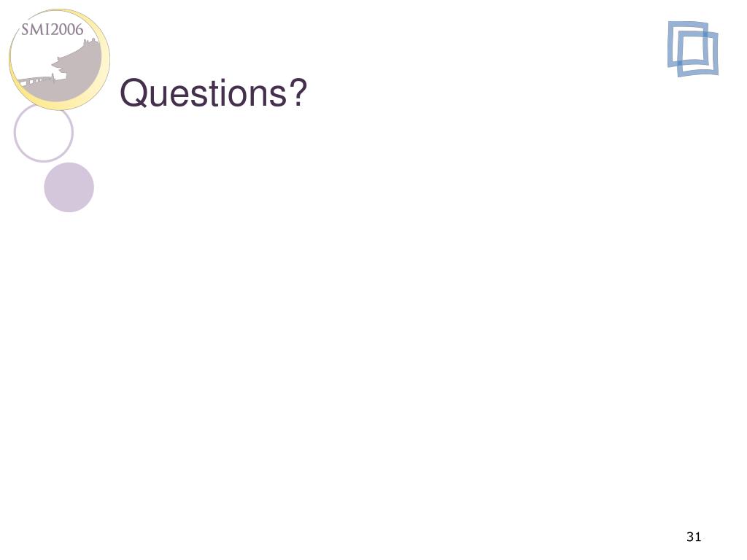Viewport: 747px width, 560px height.
Task: Select the filled lavender circle
Action: pos(69,187)
